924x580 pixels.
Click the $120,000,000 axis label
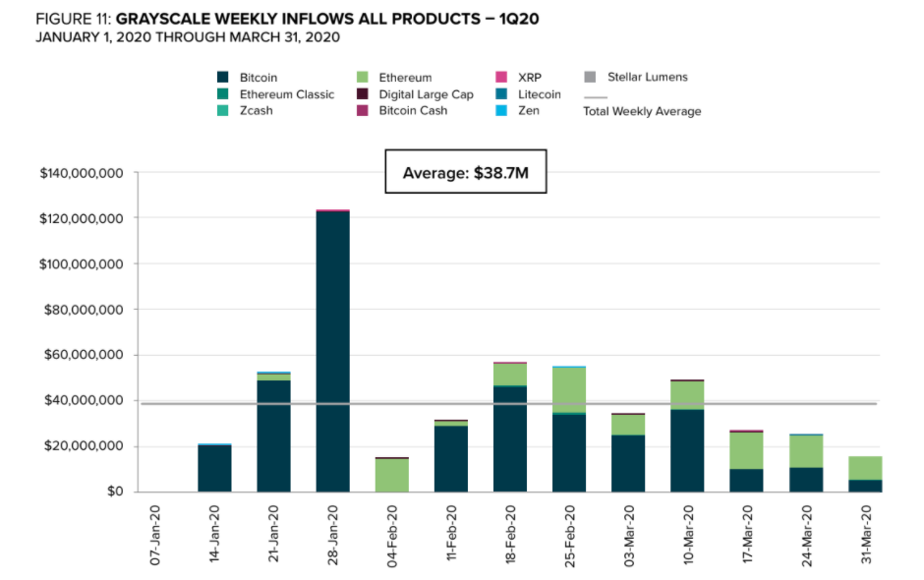[82, 218]
